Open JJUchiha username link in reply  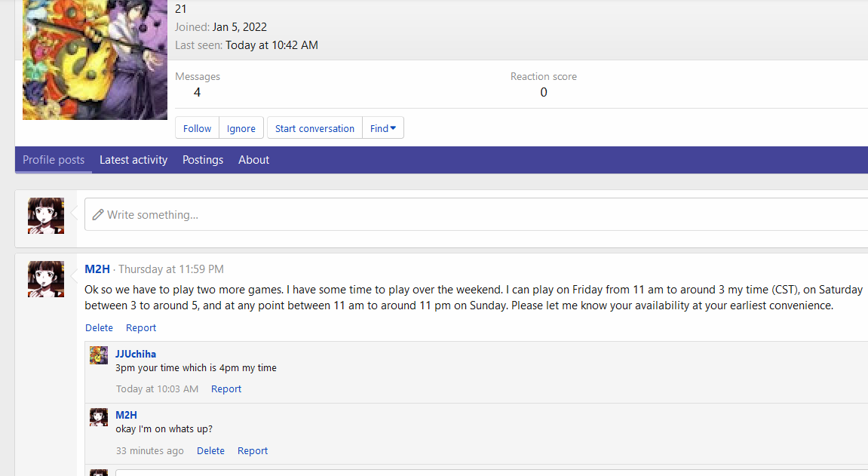click(x=136, y=355)
